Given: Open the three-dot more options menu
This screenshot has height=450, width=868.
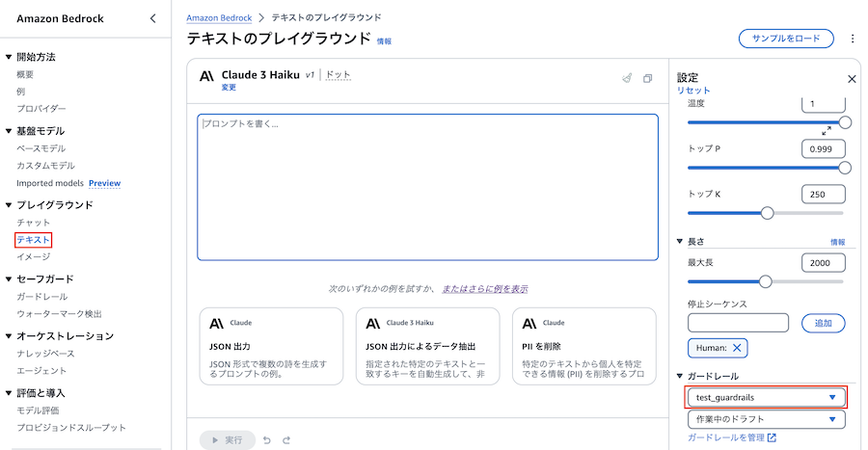Looking at the screenshot, I should 853,39.
